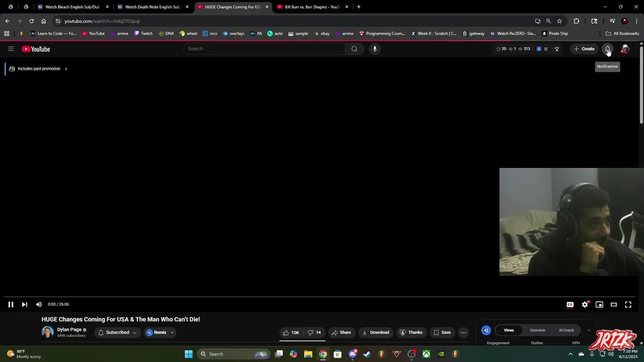Click the blue vidIQ logo in header
The width and height of the screenshot is (644, 362).
tap(539, 49)
